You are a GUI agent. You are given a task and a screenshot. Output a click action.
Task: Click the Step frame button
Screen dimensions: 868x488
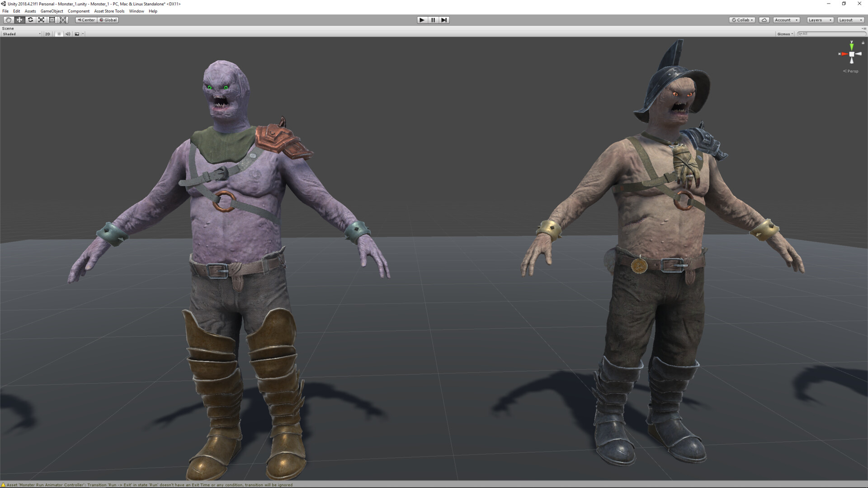444,20
